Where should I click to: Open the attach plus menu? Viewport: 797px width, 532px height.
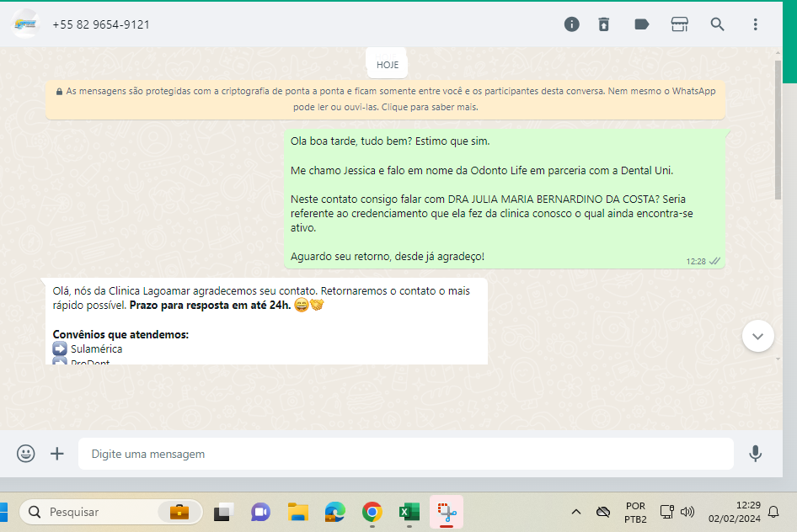pyautogui.click(x=57, y=454)
